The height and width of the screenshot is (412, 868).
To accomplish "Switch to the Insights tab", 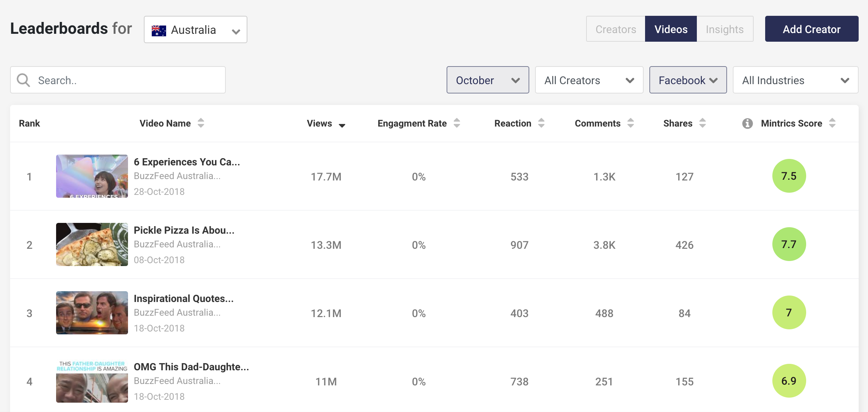I will point(725,29).
